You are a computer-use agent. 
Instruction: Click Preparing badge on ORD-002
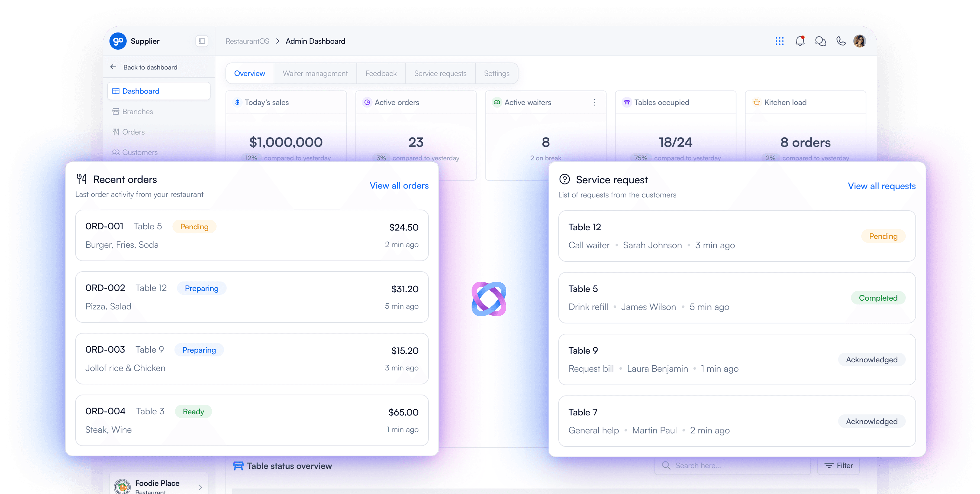pos(202,288)
